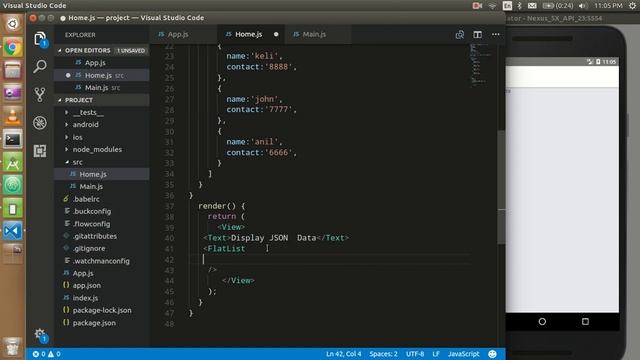Open Main.js inside the src folder
Image resolution: width=640 pixels, height=360 pixels.
click(102, 187)
